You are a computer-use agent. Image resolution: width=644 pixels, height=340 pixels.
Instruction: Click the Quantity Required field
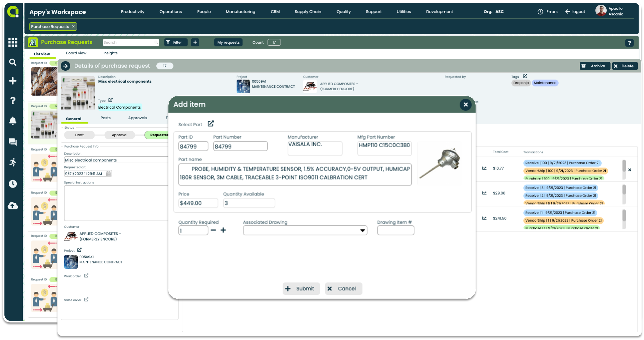coord(193,230)
